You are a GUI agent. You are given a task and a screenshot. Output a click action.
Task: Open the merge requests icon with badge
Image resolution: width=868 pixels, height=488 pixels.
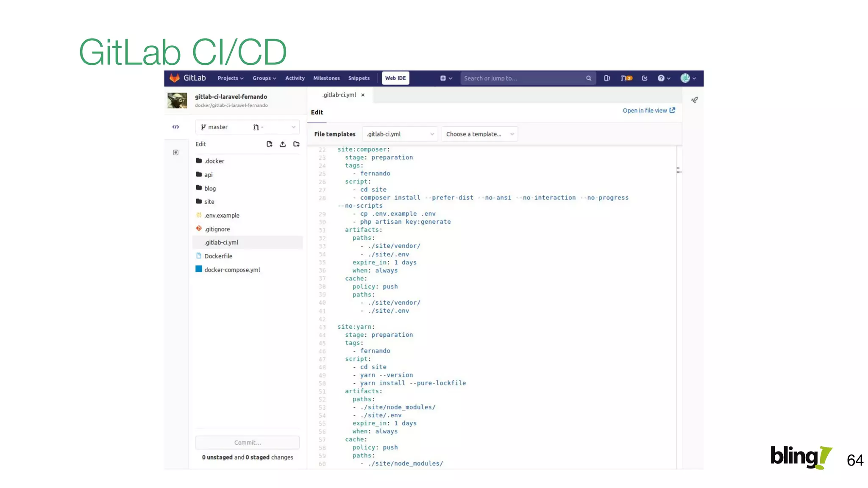[626, 78]
